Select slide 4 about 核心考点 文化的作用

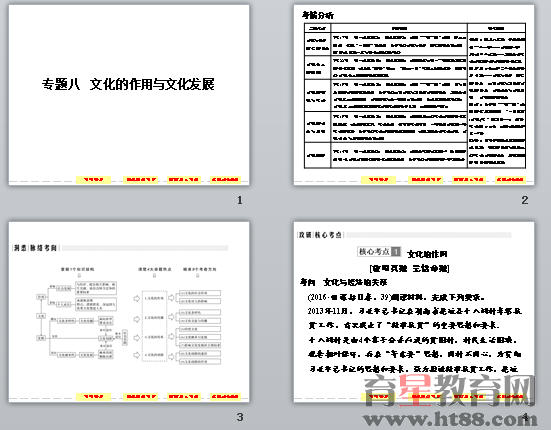tap(414, 312)
